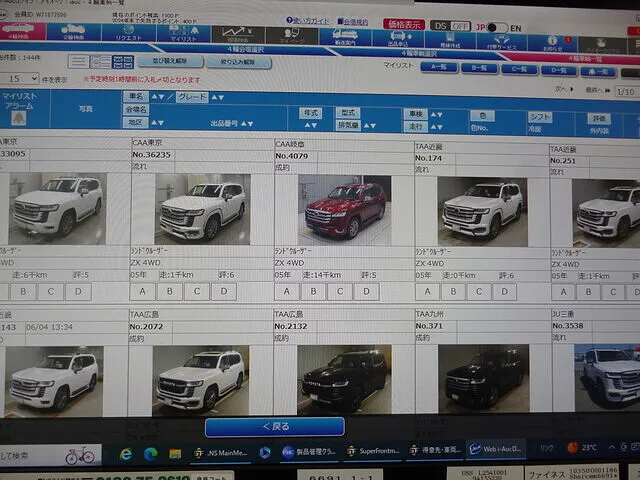
Task: Sort by 出品番号 using its arrows
Action: coord(247,124)
